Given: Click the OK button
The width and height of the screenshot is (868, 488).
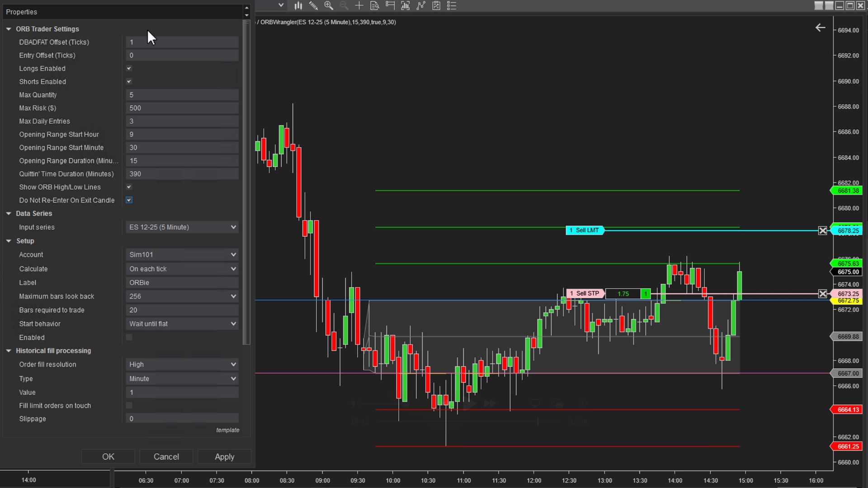Looking at the screenshot, I should pyautogui.click(x=108, y=457).
